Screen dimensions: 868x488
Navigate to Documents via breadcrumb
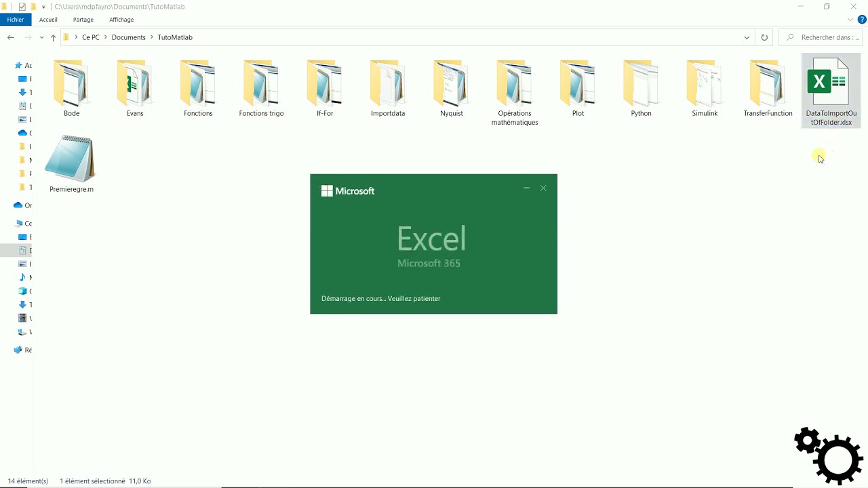tap(129, 37)
